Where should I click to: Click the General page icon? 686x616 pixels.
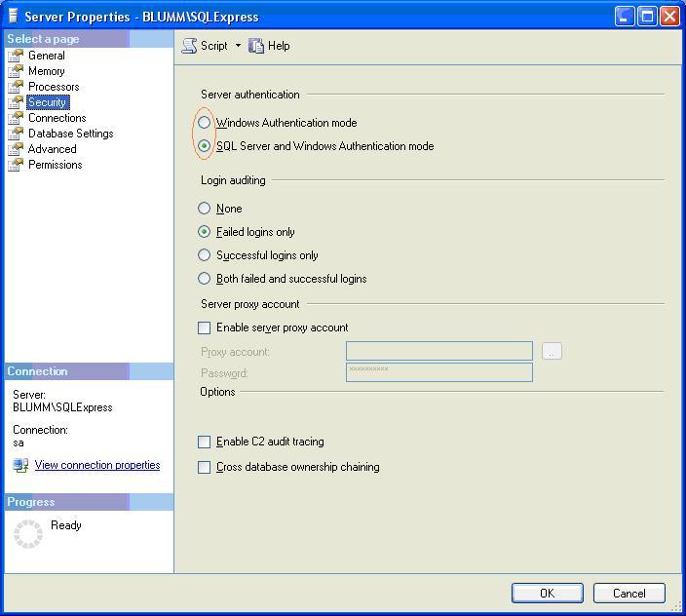pos(16,56)
